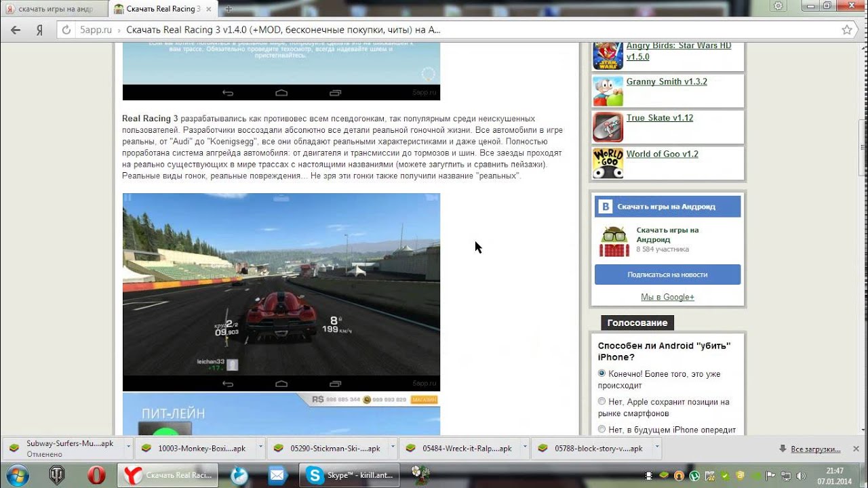Image resolution: width=868 pixels, height=488 pixels.
Task: Open 05788-block-story apk download
Action: pos(591,448)
